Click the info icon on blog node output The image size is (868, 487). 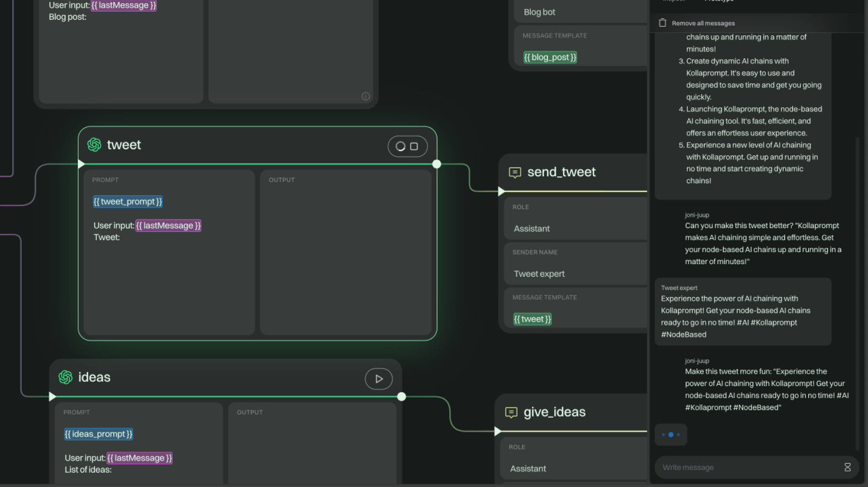(366, 96)
